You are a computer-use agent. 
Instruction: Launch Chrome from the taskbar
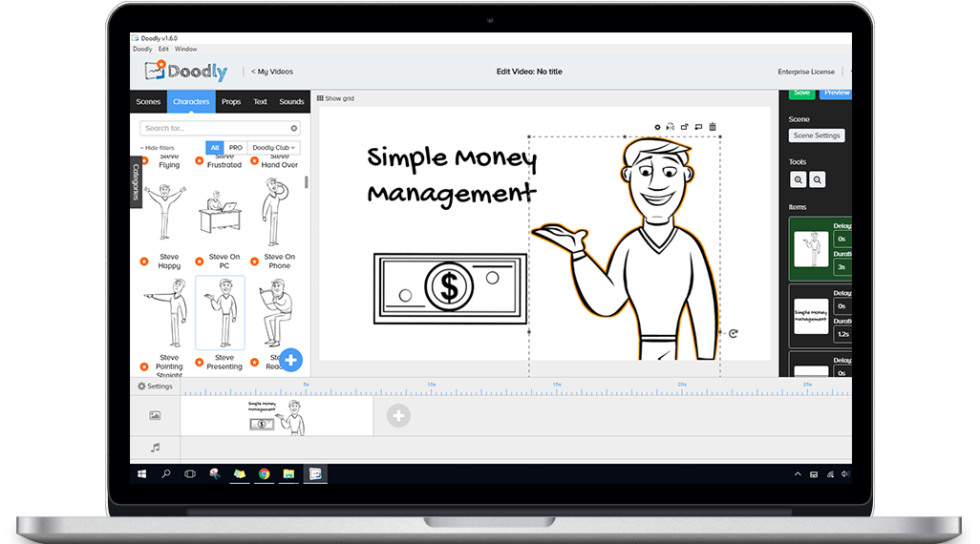point(264,474)
